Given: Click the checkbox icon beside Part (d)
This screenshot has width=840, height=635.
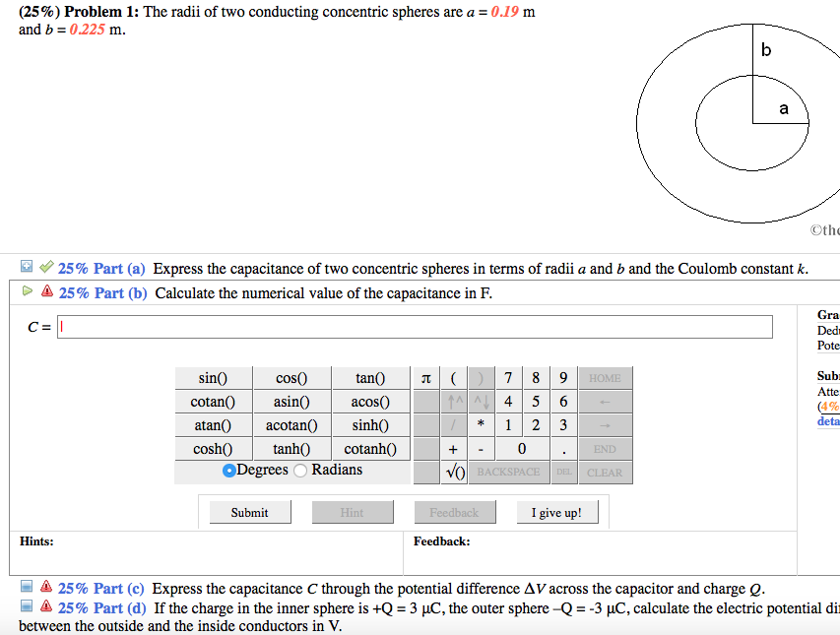Looking at the screenshot, I should [x=27, y=608].
